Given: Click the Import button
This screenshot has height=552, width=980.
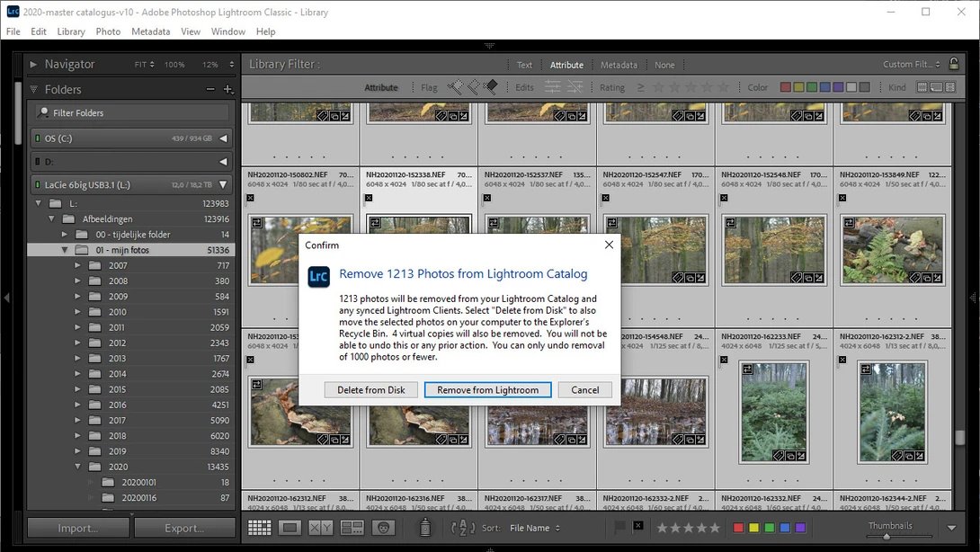Looking at the screenshot, I should (78, 528).
